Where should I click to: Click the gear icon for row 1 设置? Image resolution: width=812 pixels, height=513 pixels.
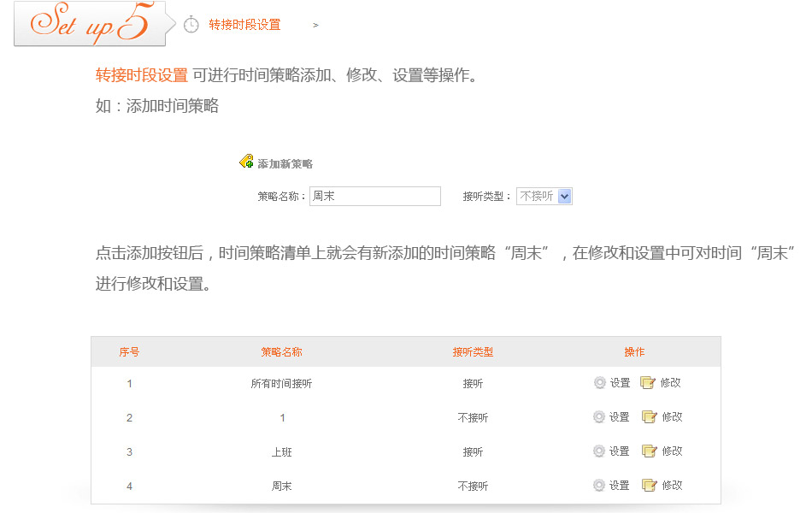pyautogui.click(x=599, y=383)
